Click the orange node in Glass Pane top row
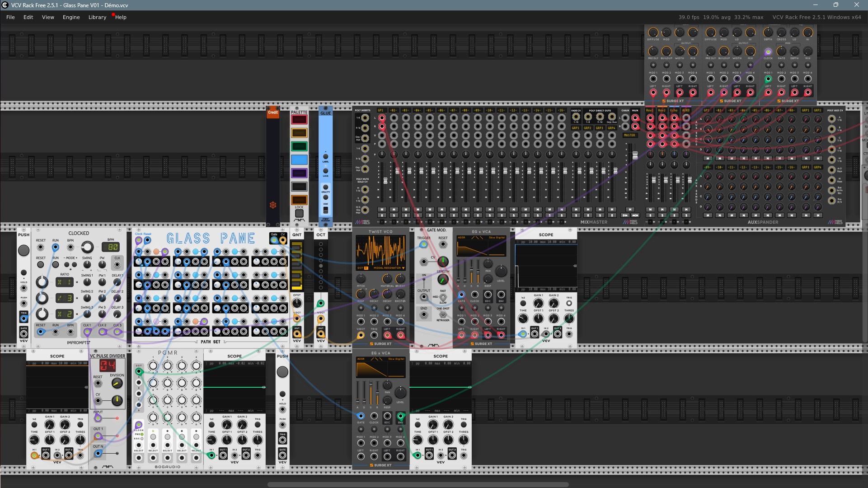 pyautogui.click(x=156, y=252)
